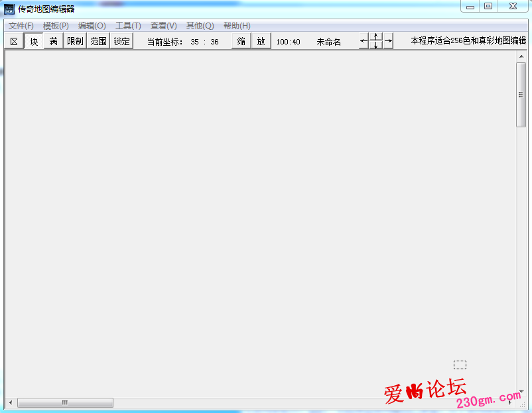532x413 pixels.
Task: Close the 传奇地图编辑器 window
Action: [x=513, y=7]
